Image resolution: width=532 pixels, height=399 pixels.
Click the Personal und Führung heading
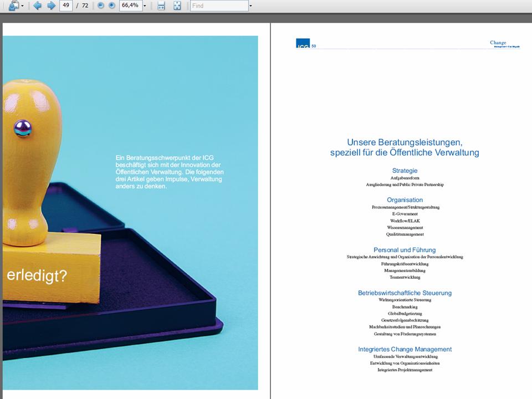point(405,250)
